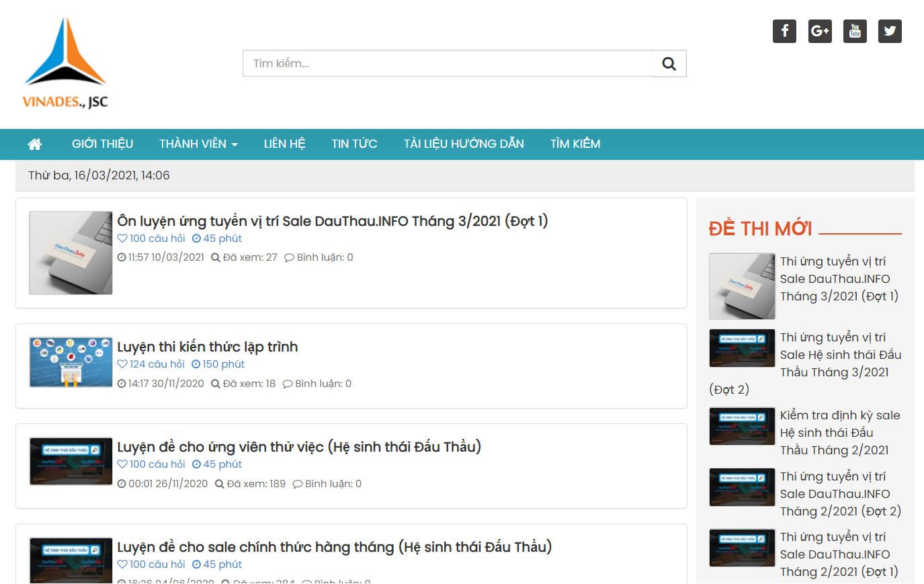Expand the THÀNH VIÊN dropdown menu
Screen dimensions: 924x584
point(198,144)
